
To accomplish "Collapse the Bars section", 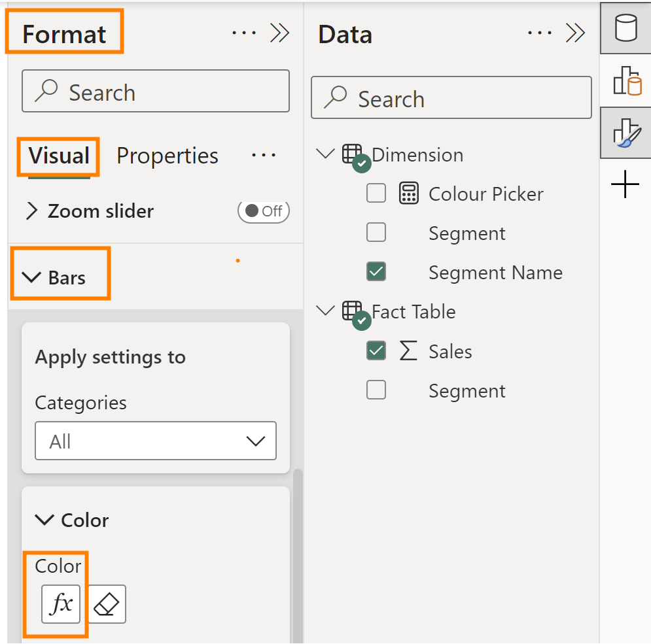I will (31, 278).
